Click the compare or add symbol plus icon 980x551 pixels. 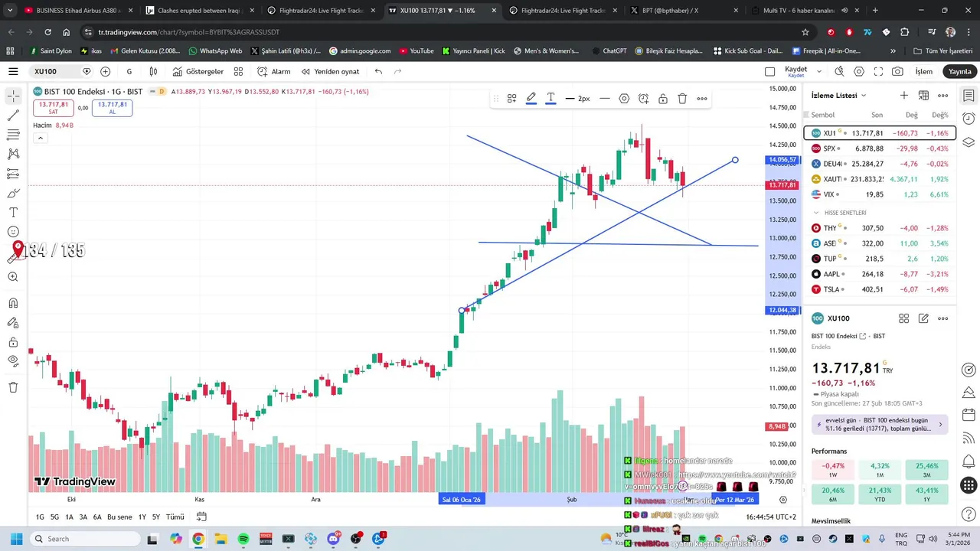(105, 71)
